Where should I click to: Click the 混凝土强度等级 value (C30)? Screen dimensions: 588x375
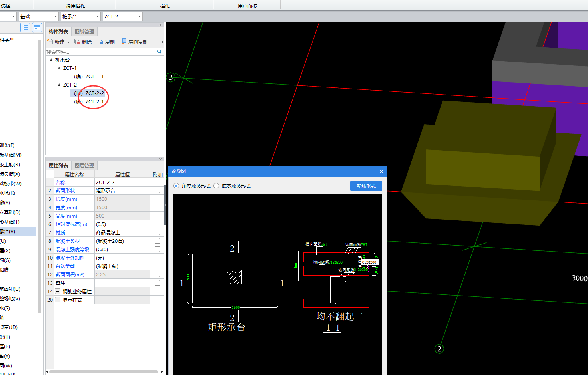(122, 249)
